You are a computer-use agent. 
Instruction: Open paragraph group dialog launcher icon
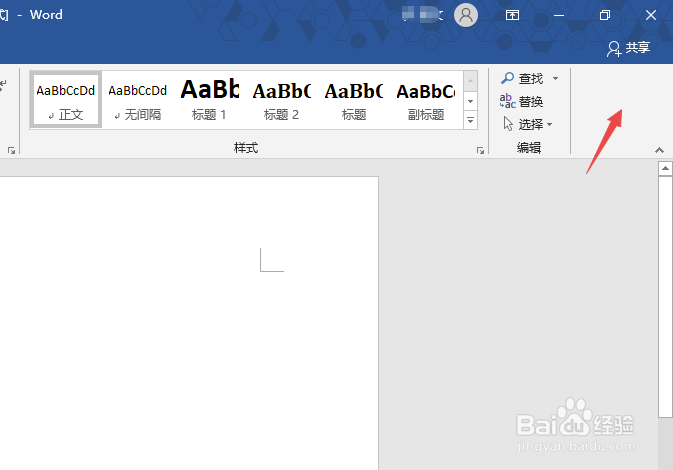pos(12,151)
